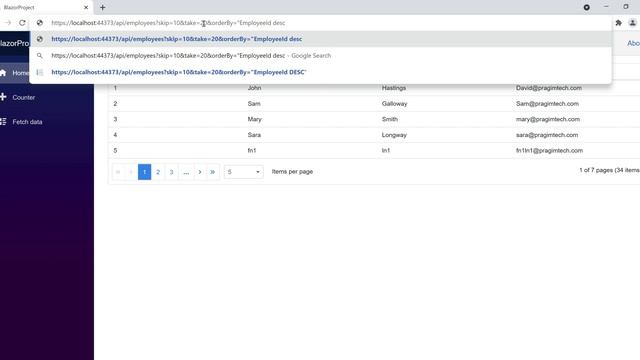640x360 pixels.
Task: Click the cell 'Sara'
Action: click(254, 135)
